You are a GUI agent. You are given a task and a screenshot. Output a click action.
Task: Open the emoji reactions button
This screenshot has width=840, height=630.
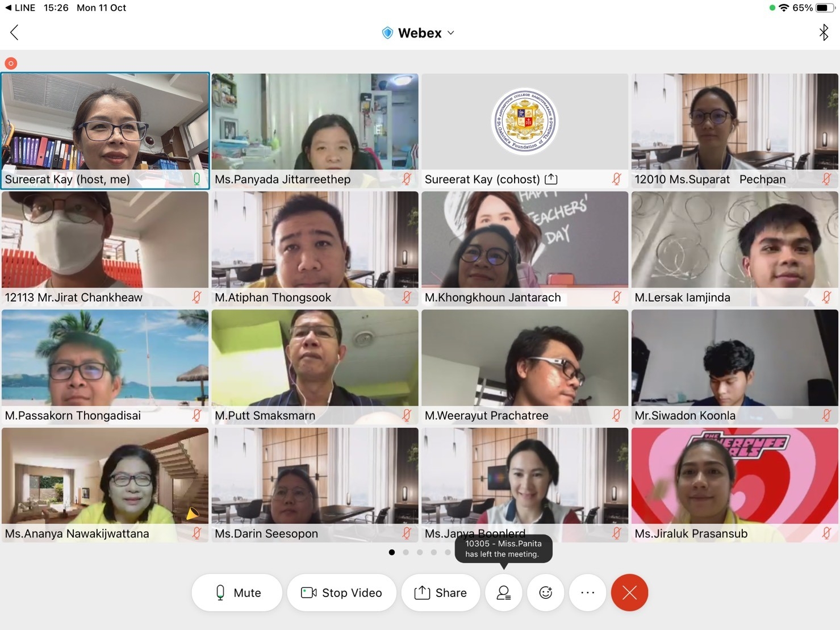click(x=545, y=593)
